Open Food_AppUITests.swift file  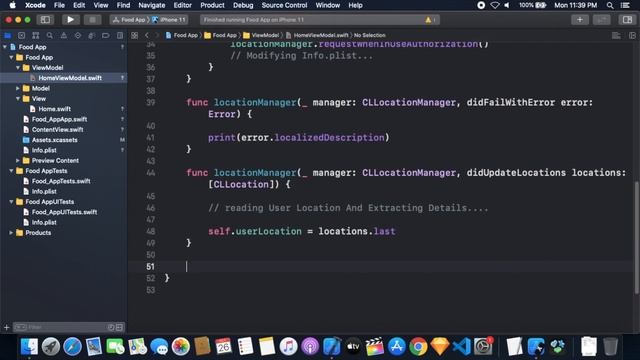[x=64, y=212]
